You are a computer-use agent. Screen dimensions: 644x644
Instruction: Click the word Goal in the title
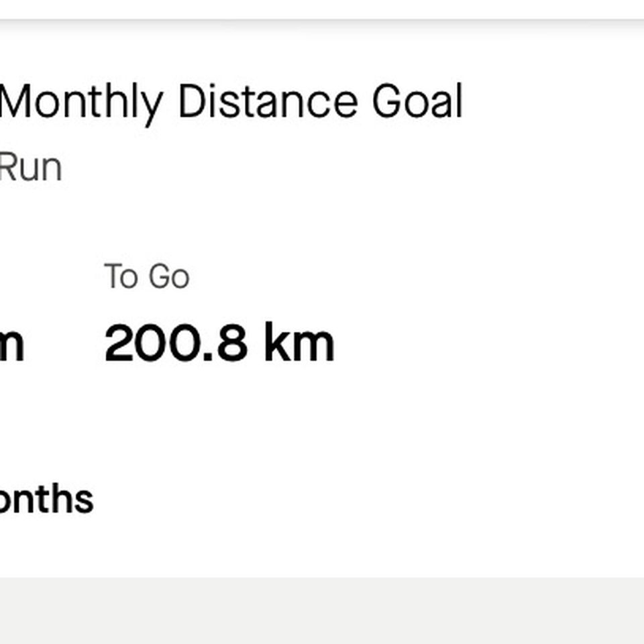tap(417, 101)
